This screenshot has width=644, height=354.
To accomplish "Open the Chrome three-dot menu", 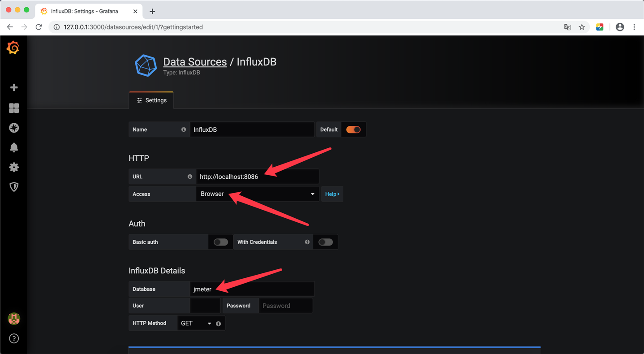I will coord(634,27).
